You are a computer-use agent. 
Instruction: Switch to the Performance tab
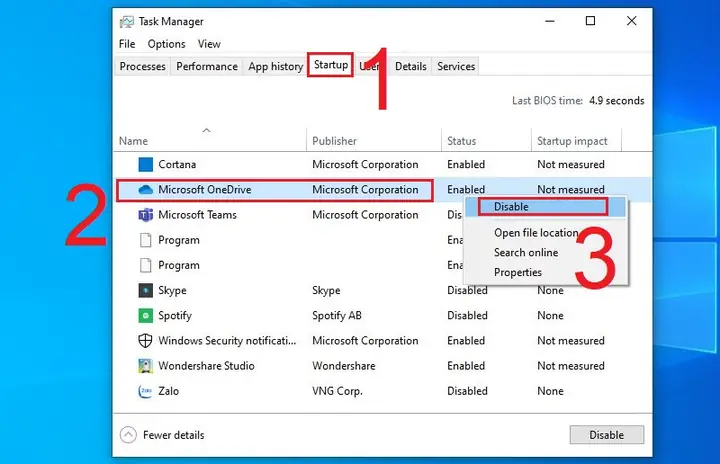tap(207, 67)
